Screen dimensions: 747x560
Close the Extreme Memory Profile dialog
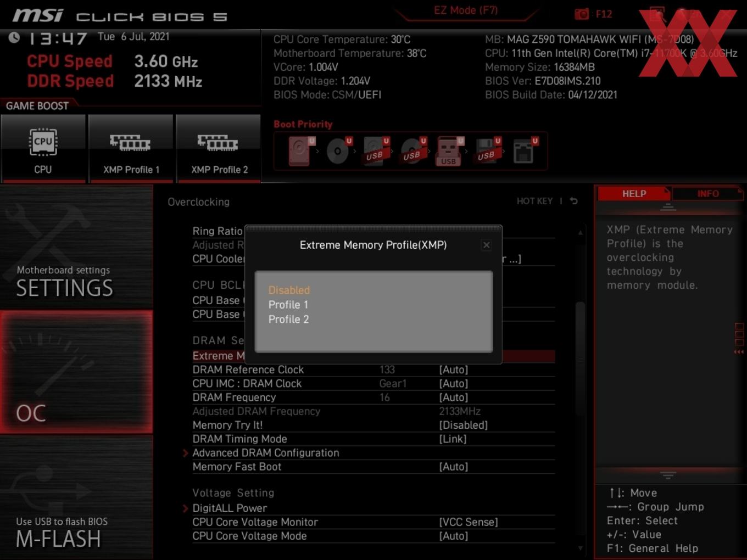point(486,245)
